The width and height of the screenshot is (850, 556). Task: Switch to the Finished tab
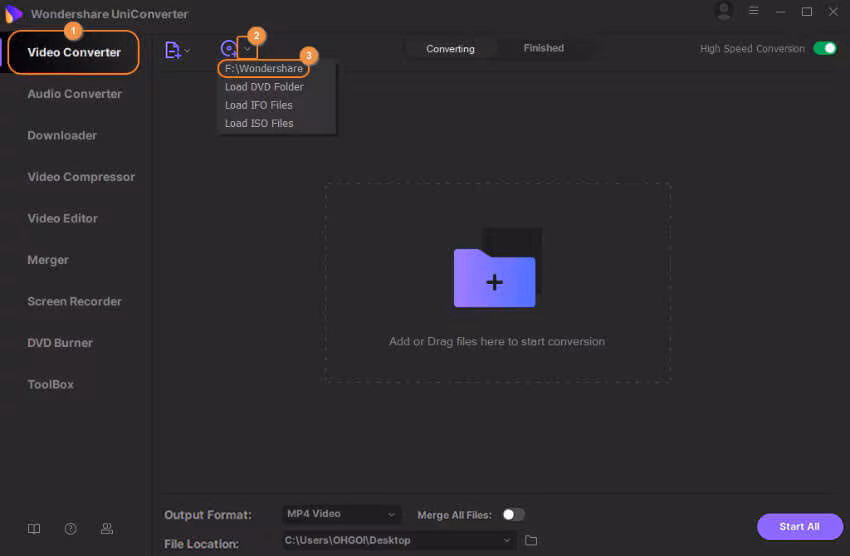pos(543,48)
